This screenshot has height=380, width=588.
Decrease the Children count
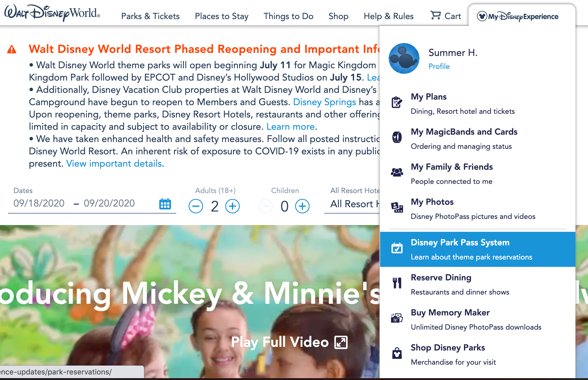(x=266, y=206)
